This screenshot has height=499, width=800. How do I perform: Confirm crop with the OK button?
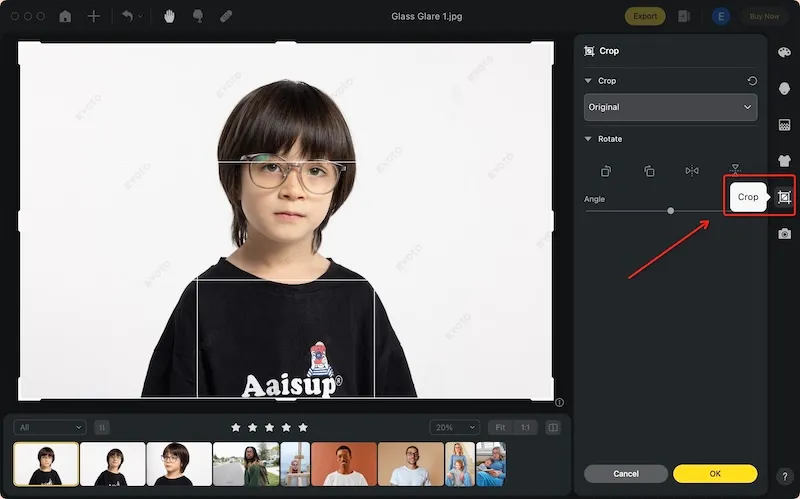pos(715,473)
